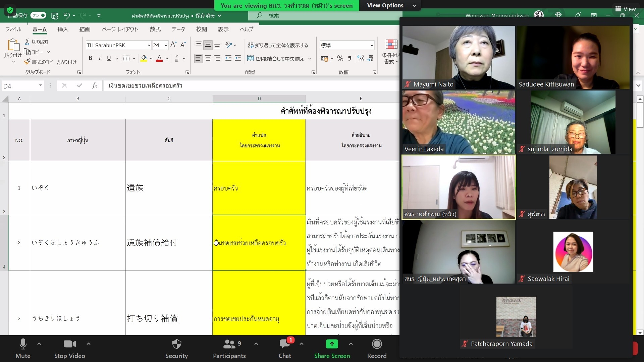Screen dimensions: 644x362
Task: Open the ファイル menu tab
Action: tap(13, 29)
